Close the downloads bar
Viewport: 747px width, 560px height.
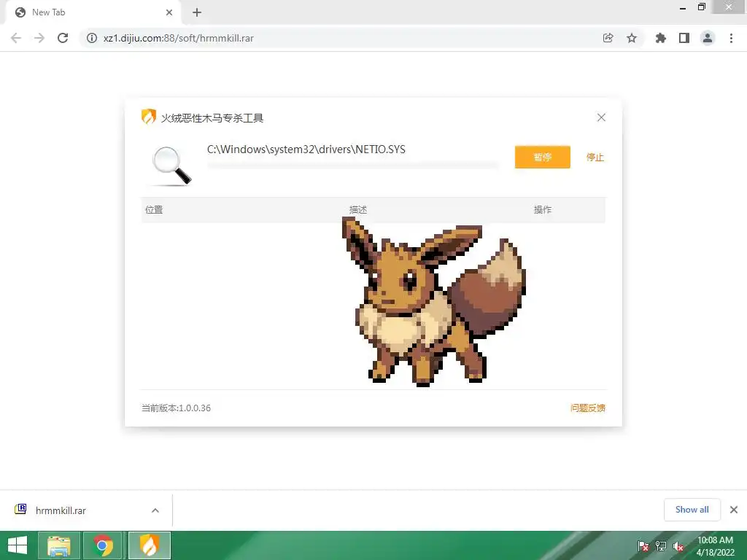[734, 510]
